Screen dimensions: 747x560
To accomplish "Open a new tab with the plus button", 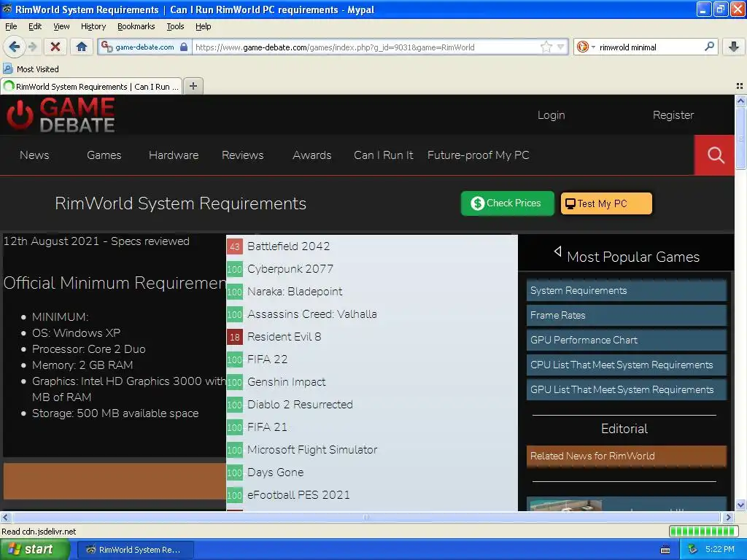I will click(x=193, y=86).
